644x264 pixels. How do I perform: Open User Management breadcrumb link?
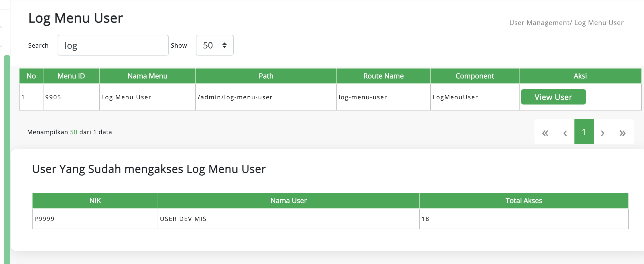point(539,23)
